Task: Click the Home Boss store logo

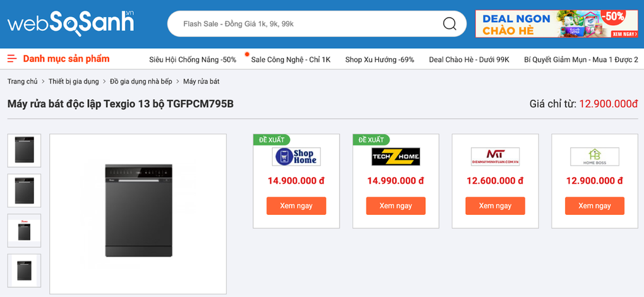Action: click(x=594, y=157)
